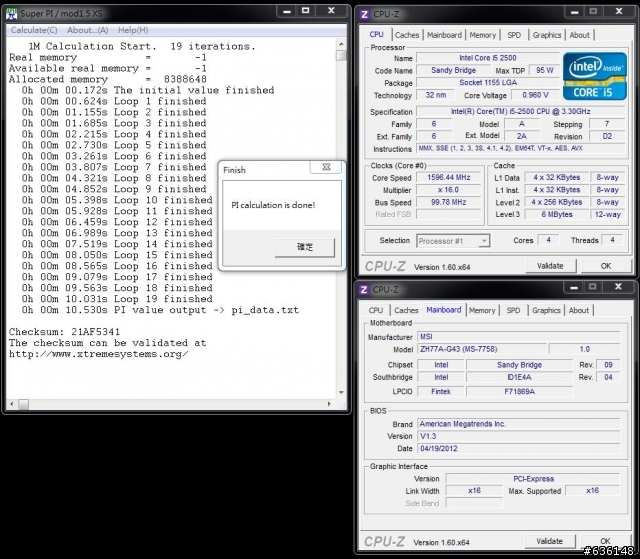Click the CPU-Z icon in lower window title
This screenshot has height=559, width=640.
tap(364, 290)
